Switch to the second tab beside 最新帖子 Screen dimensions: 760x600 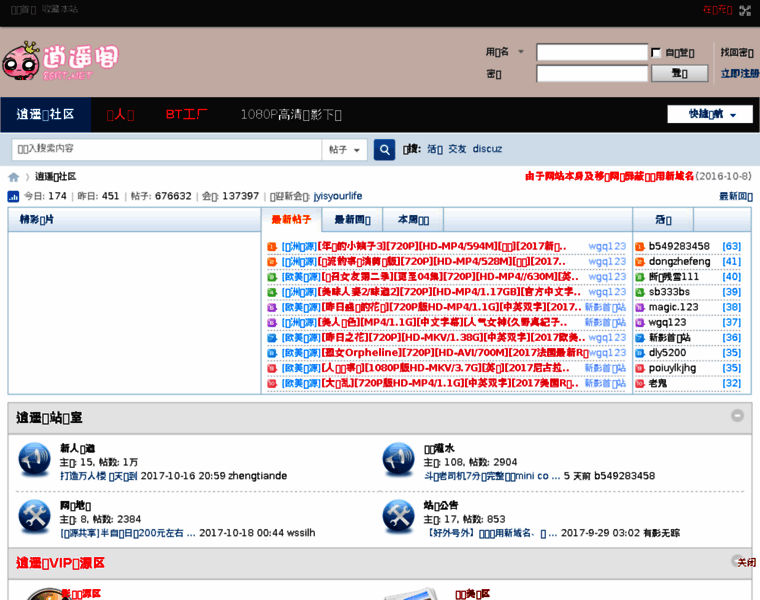coord(352,220)
